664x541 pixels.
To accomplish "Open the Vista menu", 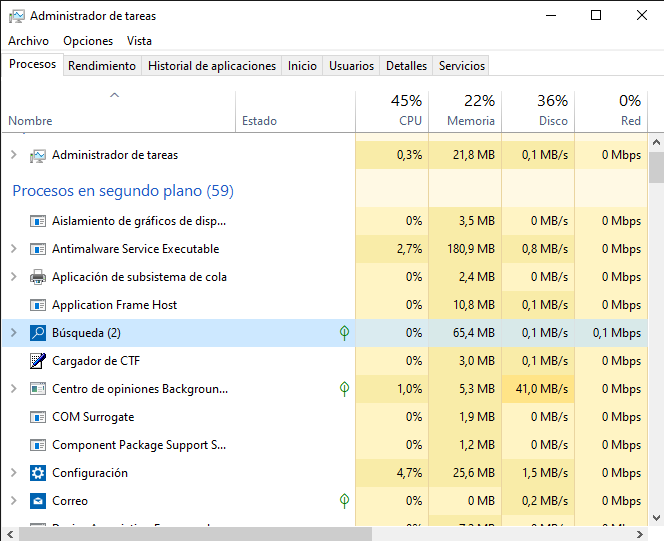I will (x=139, y=41).
